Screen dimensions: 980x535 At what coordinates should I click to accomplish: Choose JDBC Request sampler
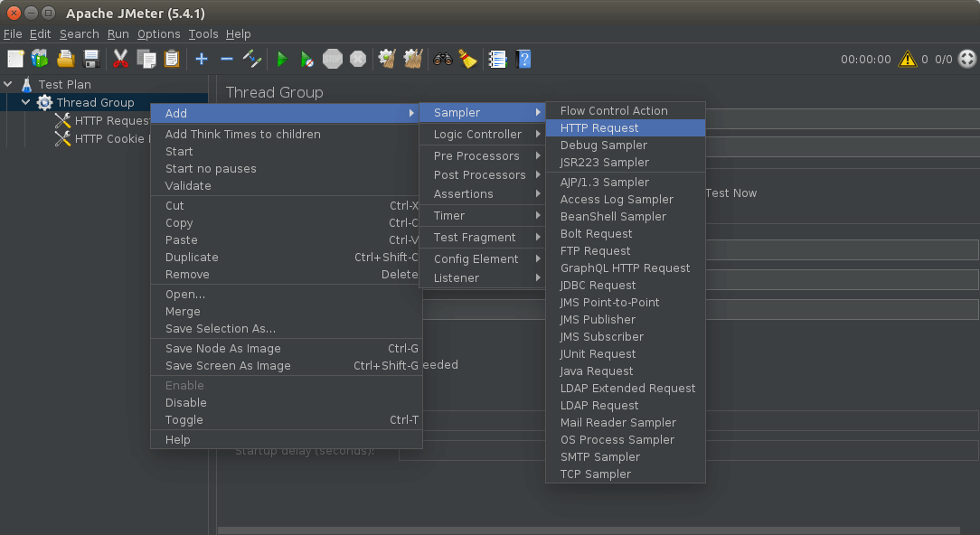598,285
